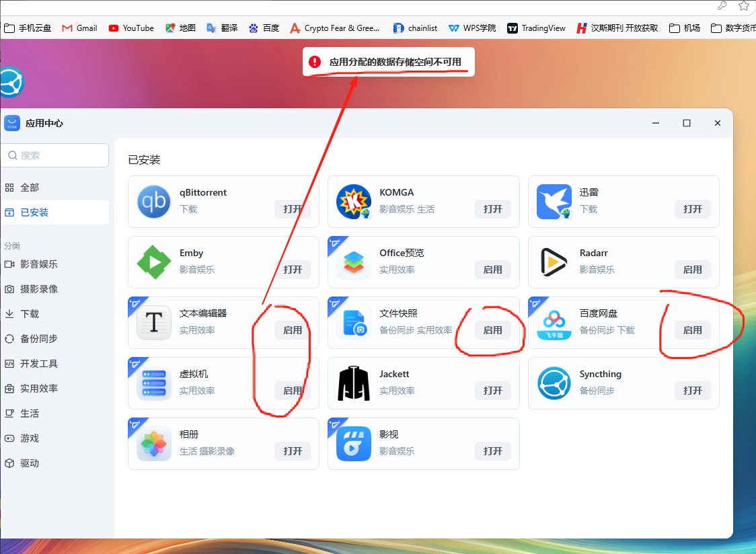Open 影视 with 打开 button
756x554 pixels.
point(493,451)
